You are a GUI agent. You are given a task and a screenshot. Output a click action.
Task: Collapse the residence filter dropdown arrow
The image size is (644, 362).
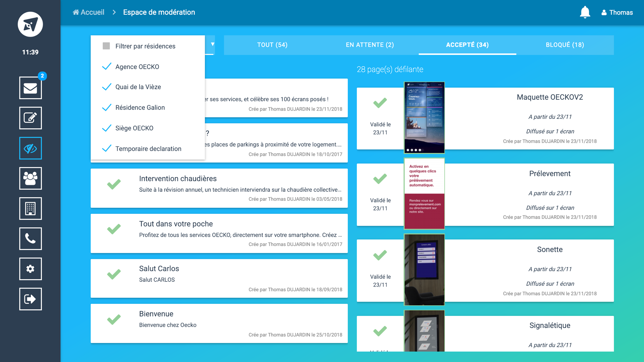tap(212, 44)
